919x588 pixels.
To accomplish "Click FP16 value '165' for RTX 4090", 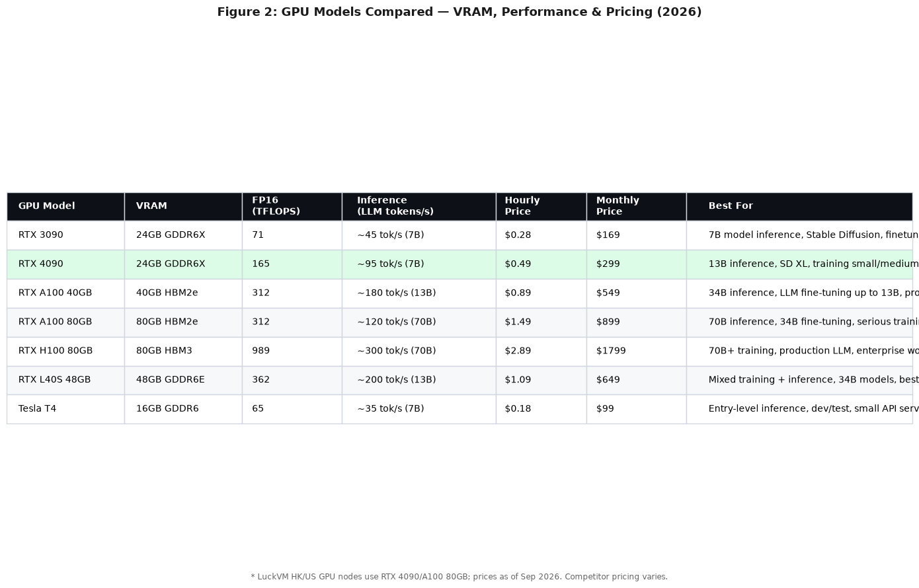I will pos(292,264).
